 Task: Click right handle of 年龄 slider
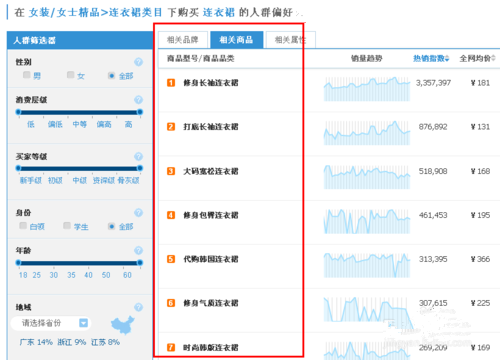pyautogui.click(x=140, y=263)
